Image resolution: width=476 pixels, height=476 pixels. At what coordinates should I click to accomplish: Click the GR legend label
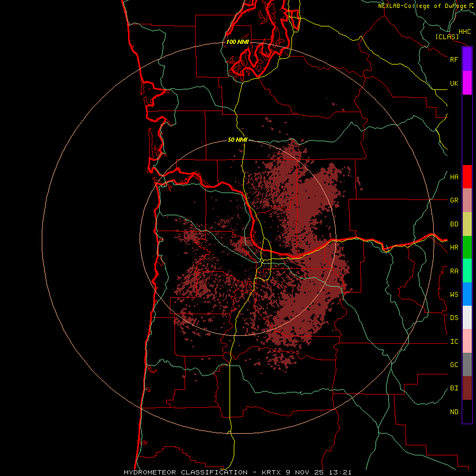point(454,200)
